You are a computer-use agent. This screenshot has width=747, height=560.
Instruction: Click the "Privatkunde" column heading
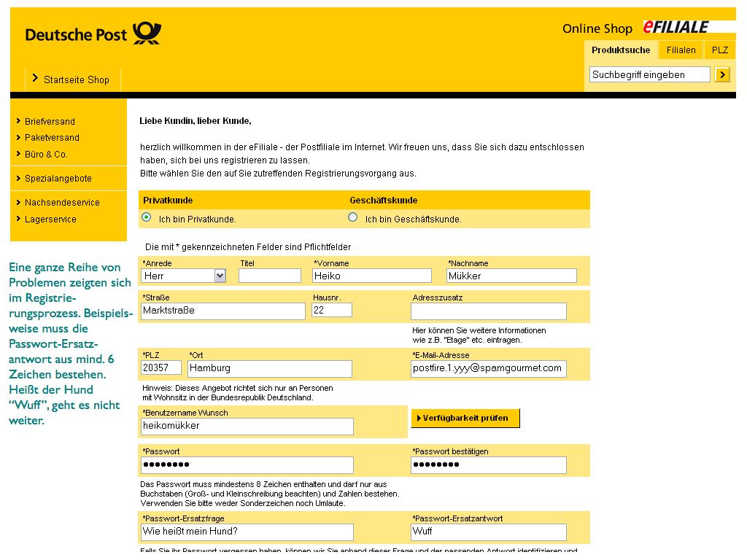[168, 201]
